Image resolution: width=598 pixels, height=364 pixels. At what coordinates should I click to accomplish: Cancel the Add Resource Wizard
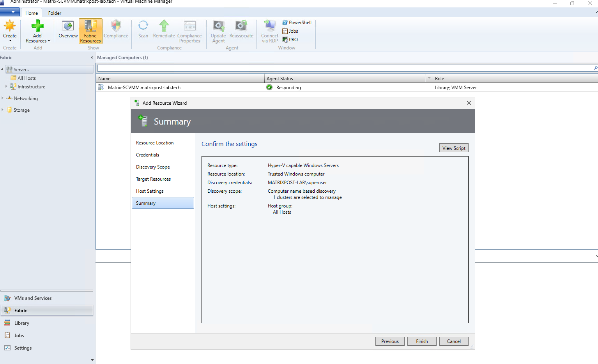click(x=454, y=341)
